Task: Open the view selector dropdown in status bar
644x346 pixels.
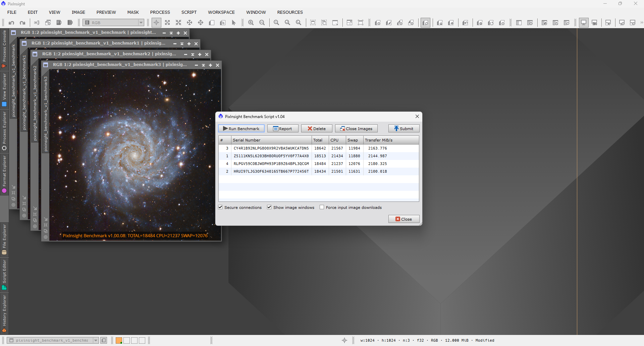Action: tap(53, 340)
